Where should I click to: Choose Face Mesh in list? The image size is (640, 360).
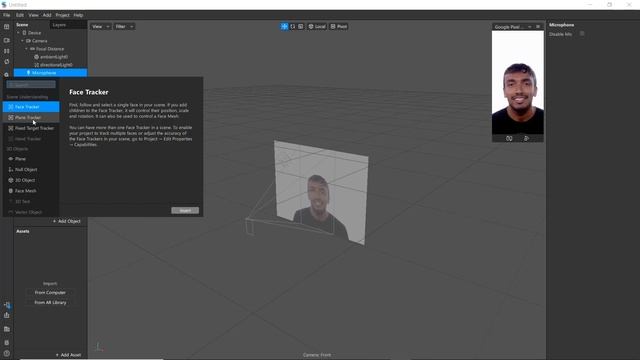(31, 191)
